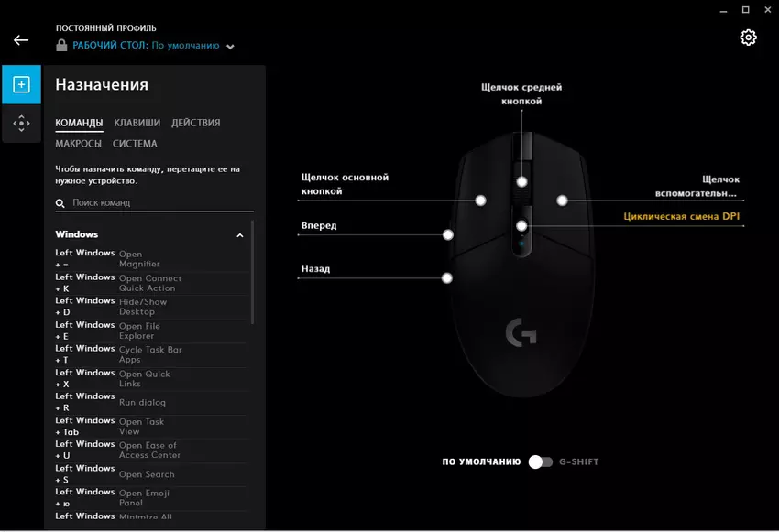This screenshot has height=532, width=779.
Task: Click the search magnifier icon
Action: coord(60,203)
